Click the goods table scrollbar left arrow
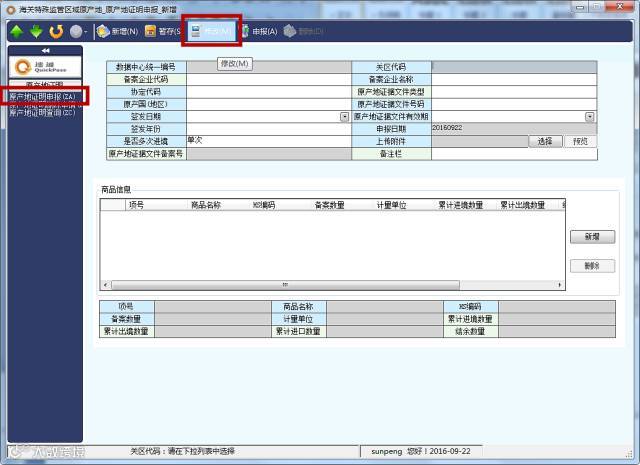 point(106,285)
